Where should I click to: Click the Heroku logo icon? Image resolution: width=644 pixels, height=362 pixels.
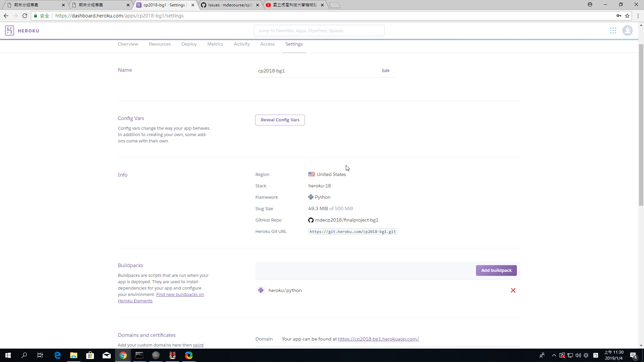tap(9, 31)
